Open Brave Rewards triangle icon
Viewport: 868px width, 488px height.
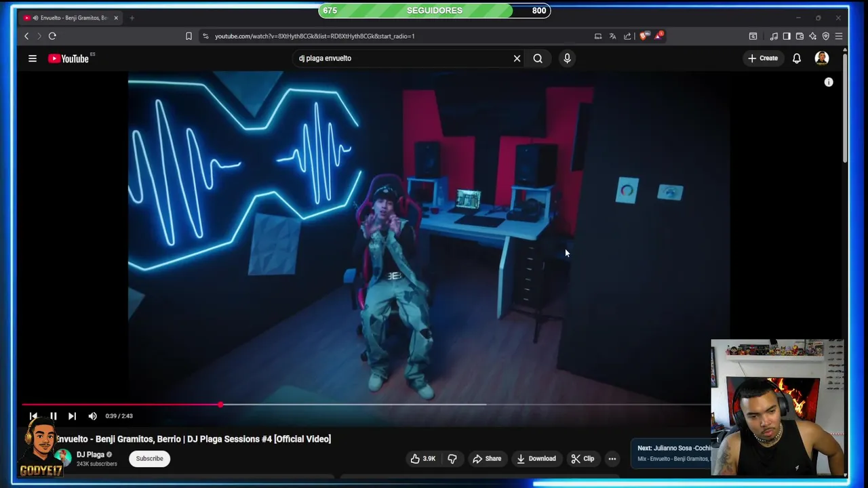tap(658, 36)
